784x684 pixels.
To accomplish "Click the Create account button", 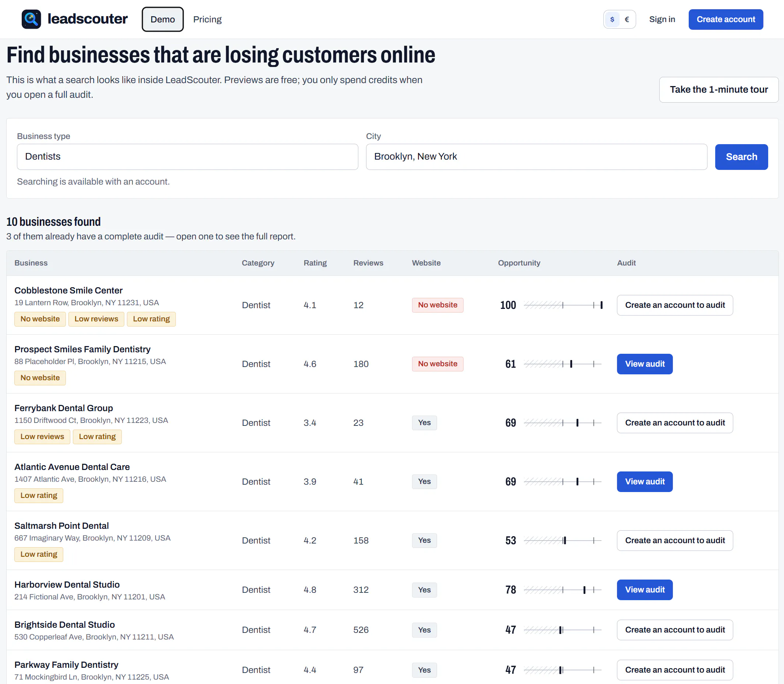I will tap(726, 19).
